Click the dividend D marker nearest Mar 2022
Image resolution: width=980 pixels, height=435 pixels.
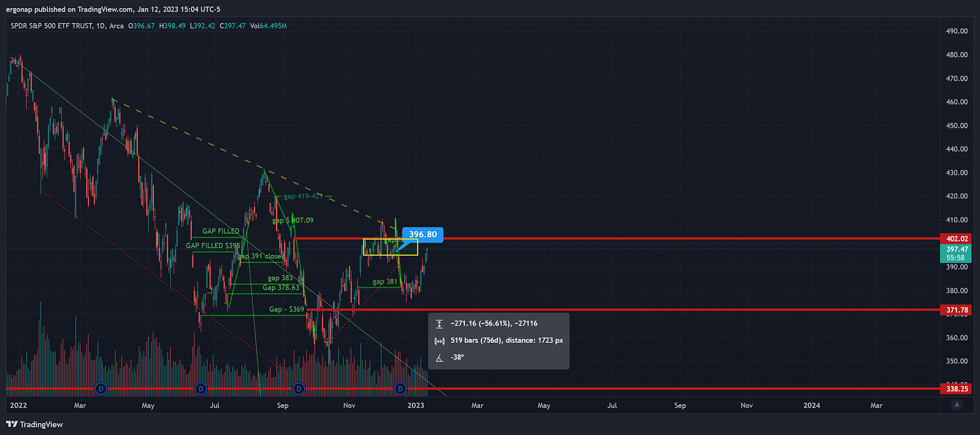point(101,389)
